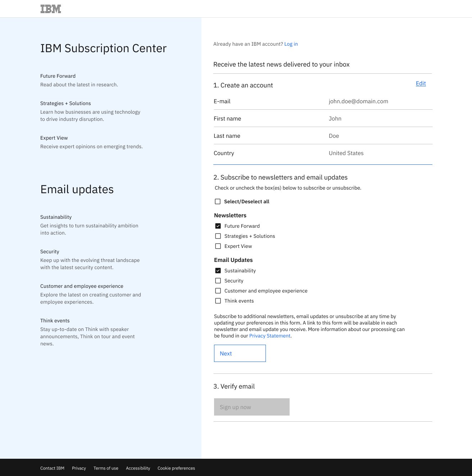Uncheck the Sustainability email updates checkbox

click(218, 271)
